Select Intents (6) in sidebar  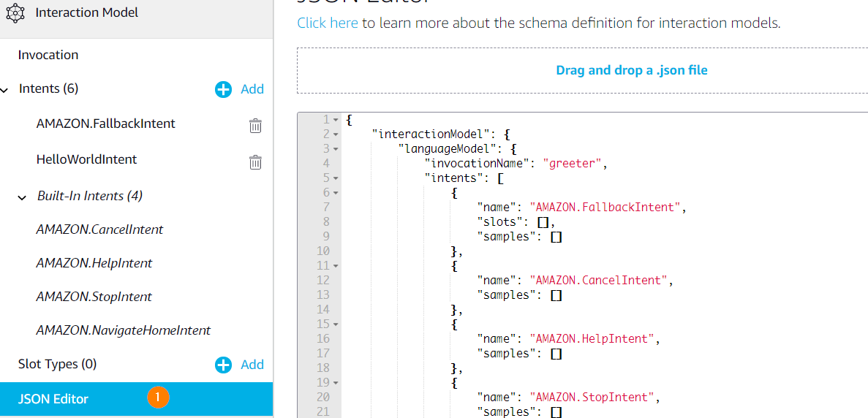49,88
